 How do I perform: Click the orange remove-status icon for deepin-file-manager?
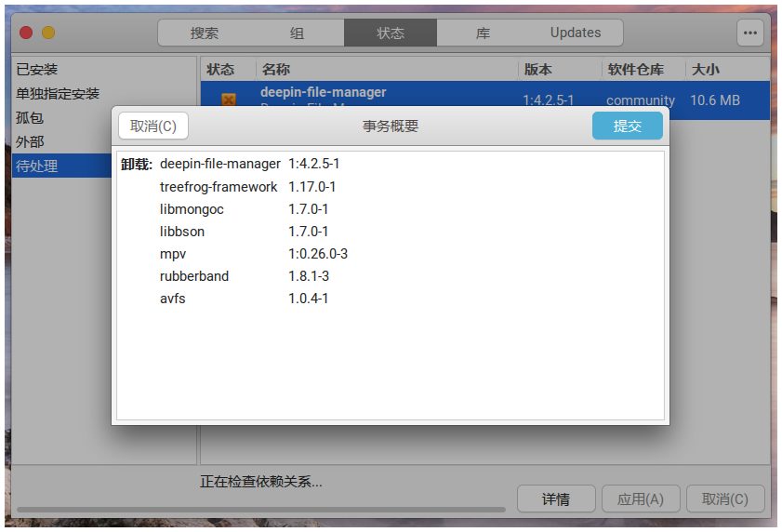(x=229, y=100)
